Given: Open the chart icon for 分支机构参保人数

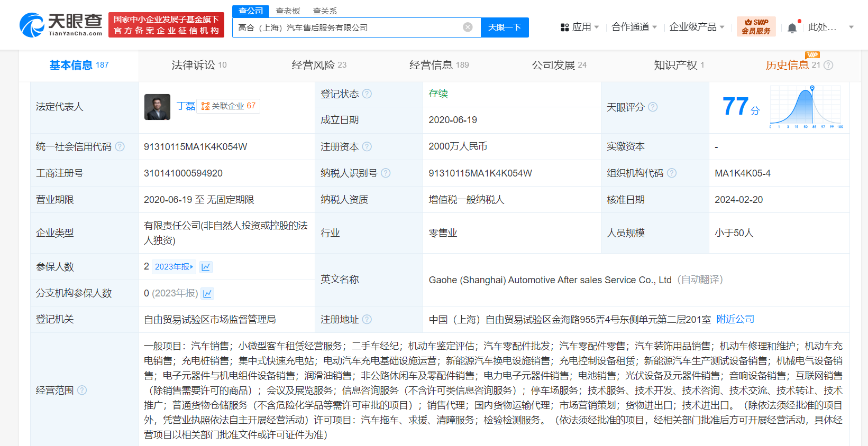Looking at the screenshot, I should click(x=208, y=293).
